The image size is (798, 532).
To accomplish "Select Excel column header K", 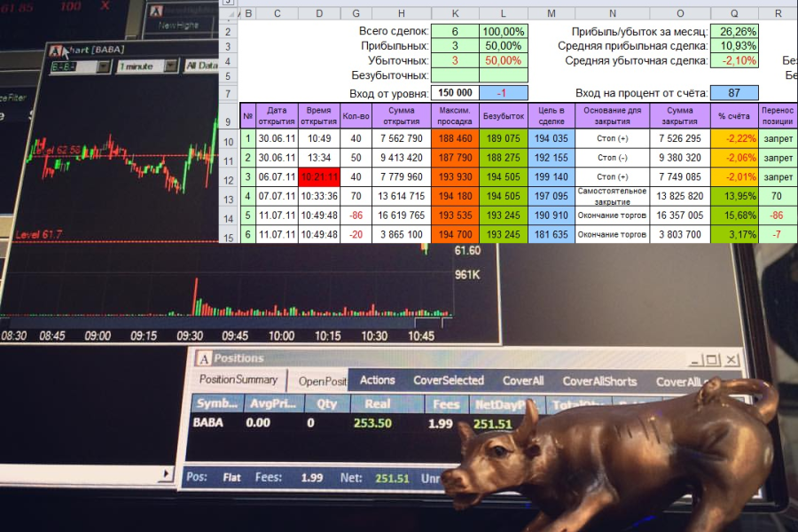I will [455, 14].
